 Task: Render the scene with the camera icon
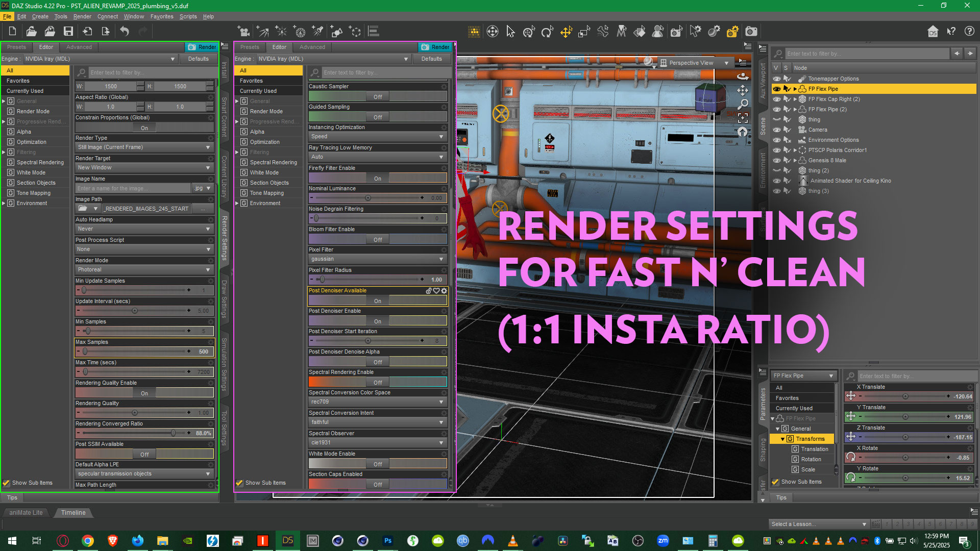(751, 32)
